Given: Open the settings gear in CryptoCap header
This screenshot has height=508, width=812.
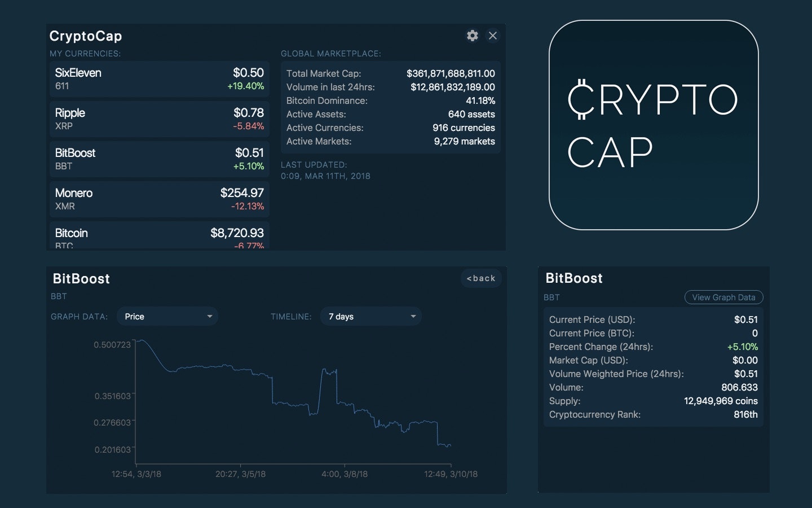Looking at the screenshot, I should click(472, 36).
